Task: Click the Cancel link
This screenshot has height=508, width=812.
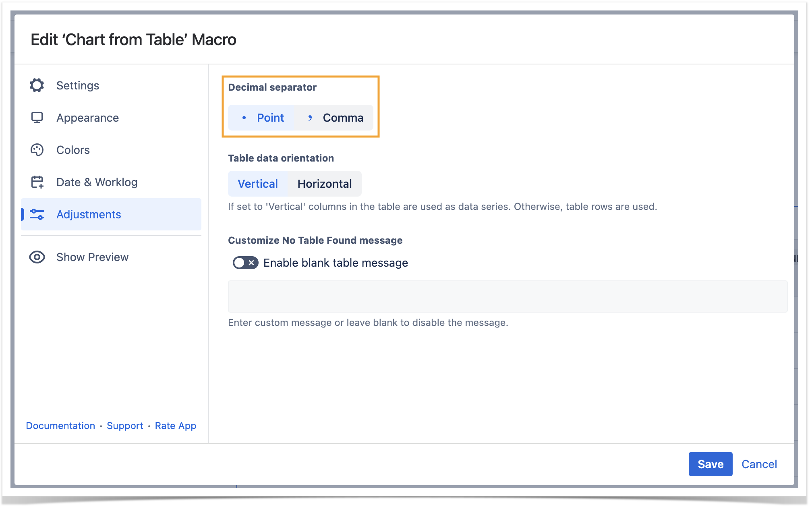Action: pyautogui.click(x=759, y=464)
